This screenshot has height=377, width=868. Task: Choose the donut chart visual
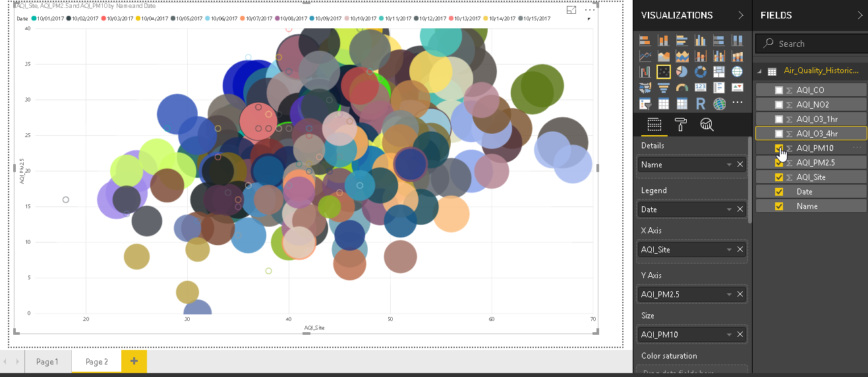pos(701,72)
